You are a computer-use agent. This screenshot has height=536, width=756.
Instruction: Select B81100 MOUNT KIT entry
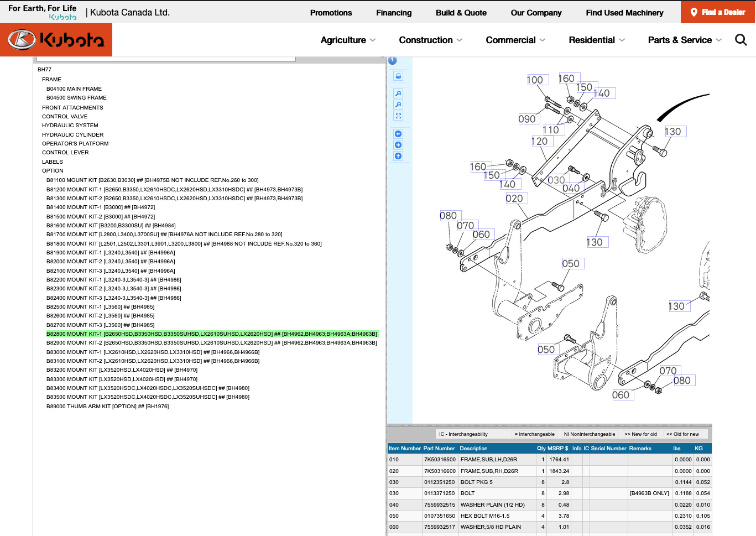153,180
